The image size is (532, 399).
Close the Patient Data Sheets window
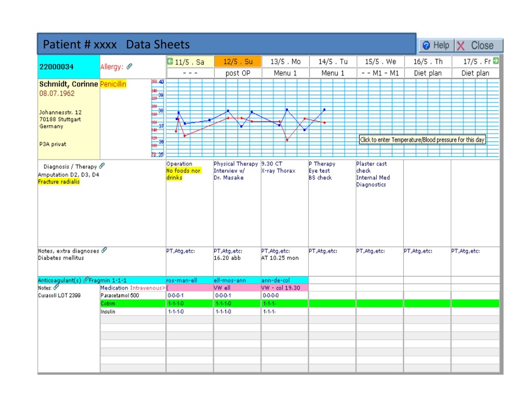tap(478, 46)
